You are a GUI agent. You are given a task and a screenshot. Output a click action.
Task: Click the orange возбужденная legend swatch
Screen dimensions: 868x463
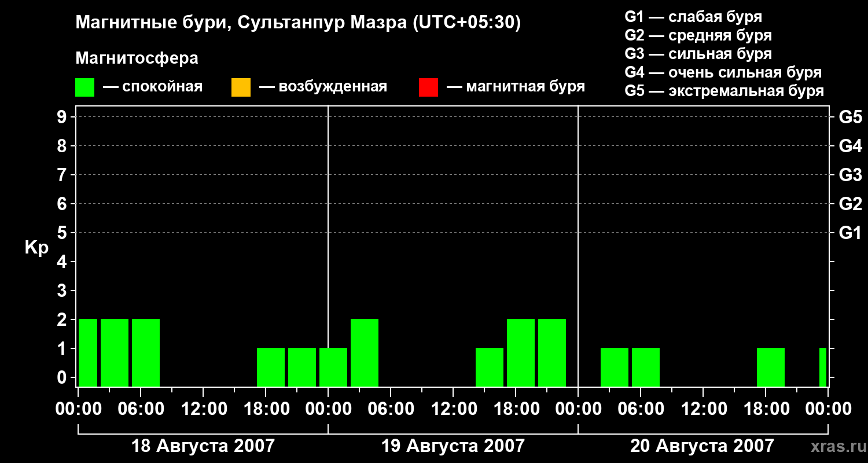[241, 87]
